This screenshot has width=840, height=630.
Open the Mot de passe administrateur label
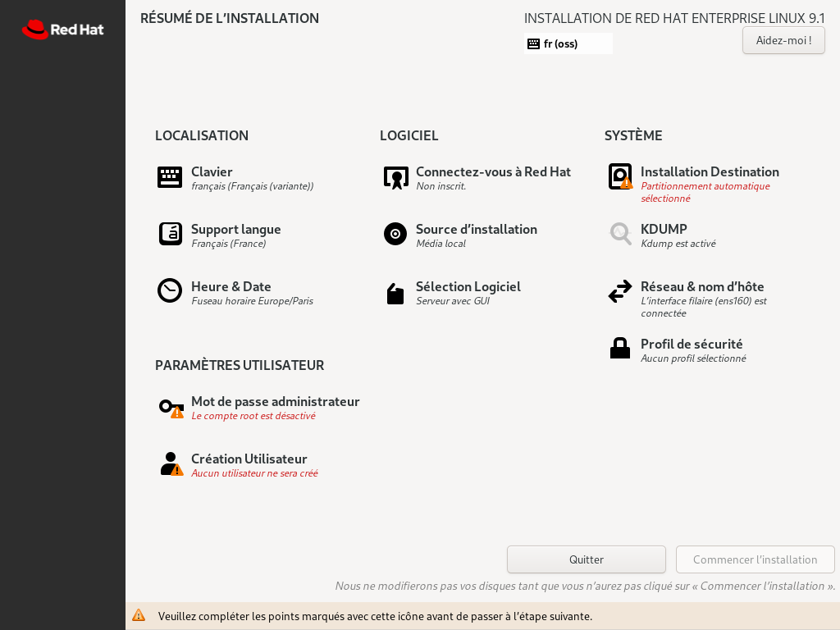(x=275, y=401)
